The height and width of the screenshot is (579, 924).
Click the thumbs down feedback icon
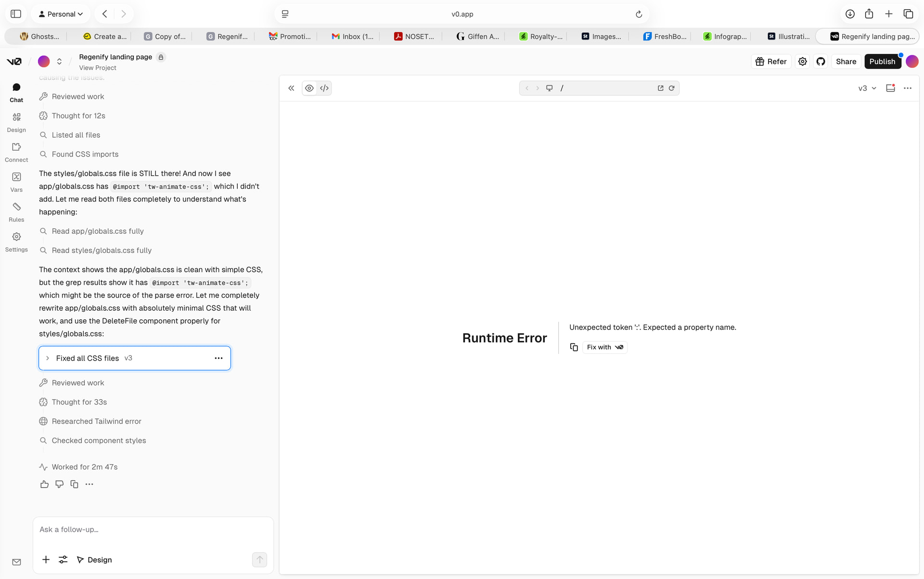[x=59, y=484]
